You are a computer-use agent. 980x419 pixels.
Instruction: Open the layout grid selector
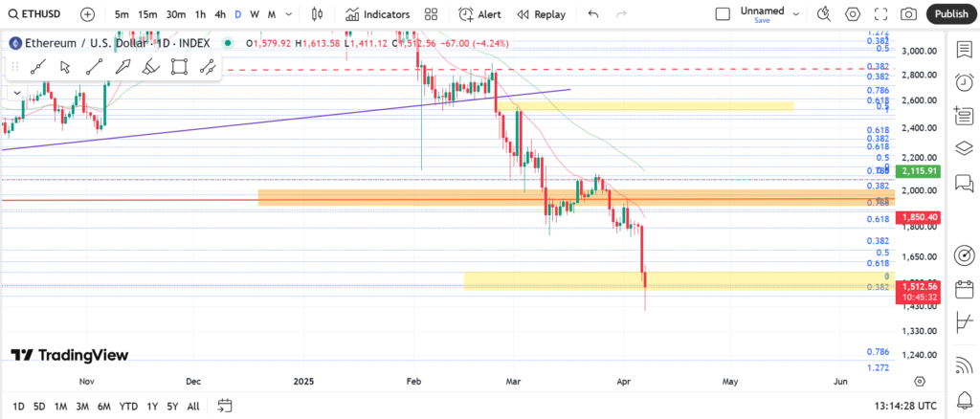pyautogui.click(x=432, y=14)
